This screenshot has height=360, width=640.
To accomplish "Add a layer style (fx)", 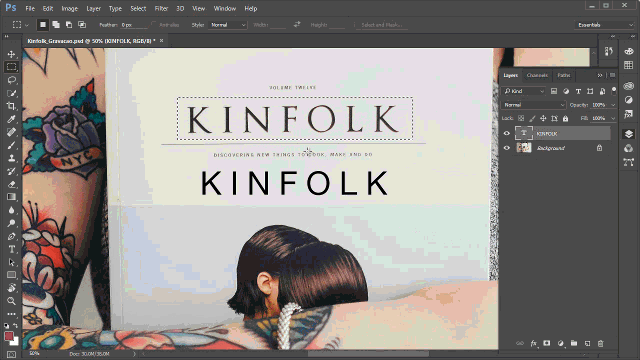I will (533, 344).
